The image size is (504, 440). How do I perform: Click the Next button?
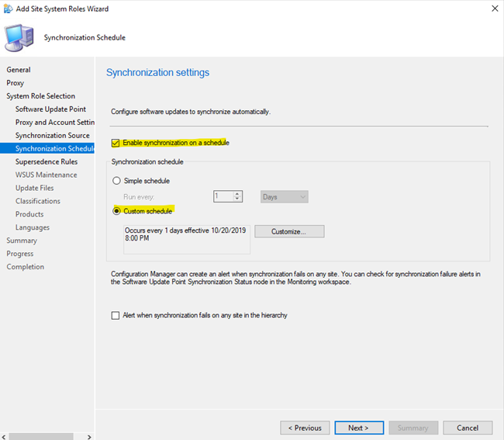click(x=359, y=428)
